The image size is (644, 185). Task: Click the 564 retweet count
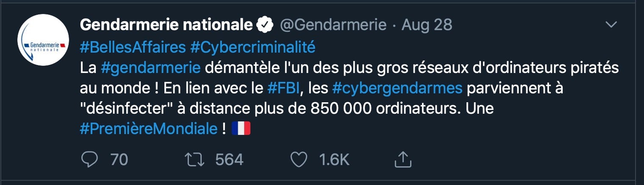pyautogui.click(x=229, y=160)
